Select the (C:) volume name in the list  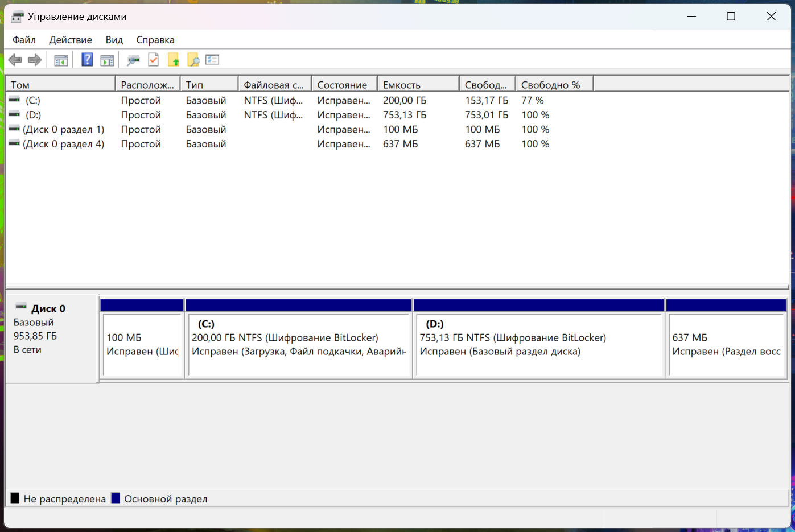[x=33, y=100]
